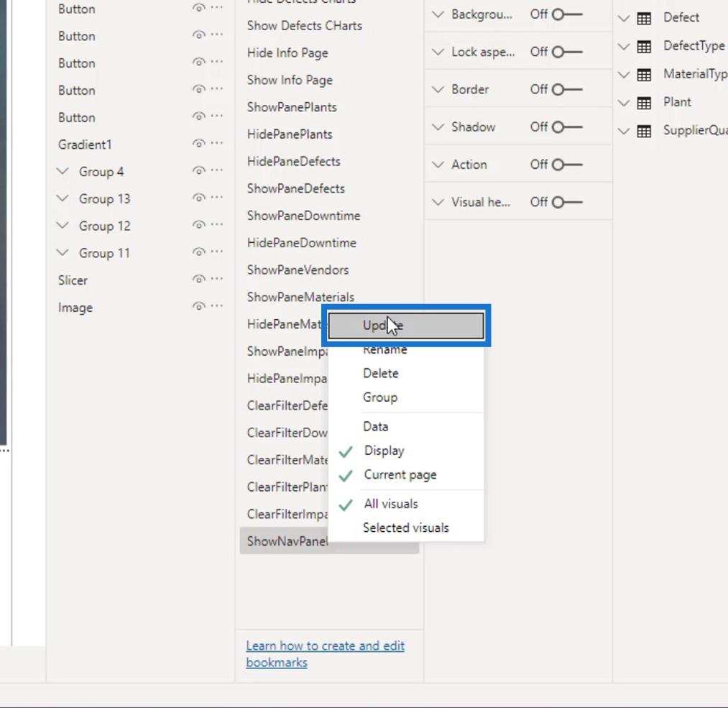This screenshot has width=728, height=708.
Task: Select the ShowNavPanel bookmark
Action: [x=287, y=541]
